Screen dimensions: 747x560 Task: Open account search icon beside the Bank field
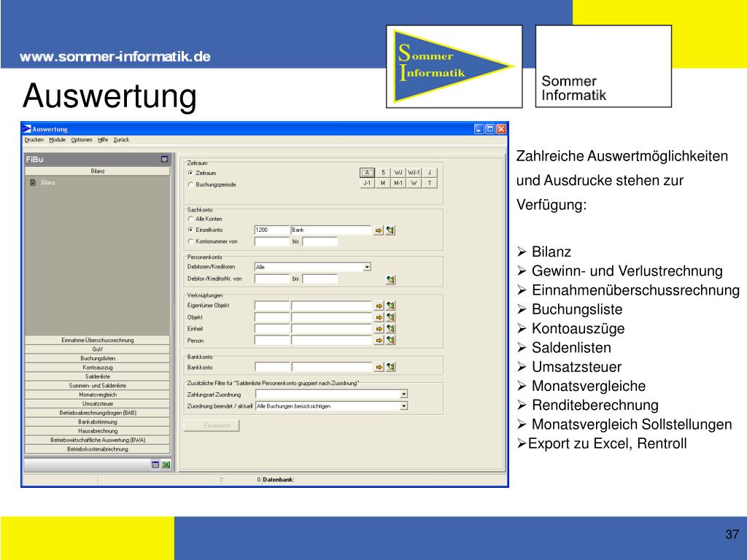click(390, 230)
